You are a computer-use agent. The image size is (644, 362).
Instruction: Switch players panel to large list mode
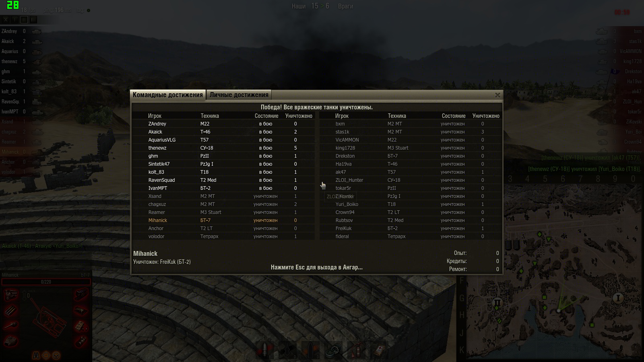coord(33,19)
